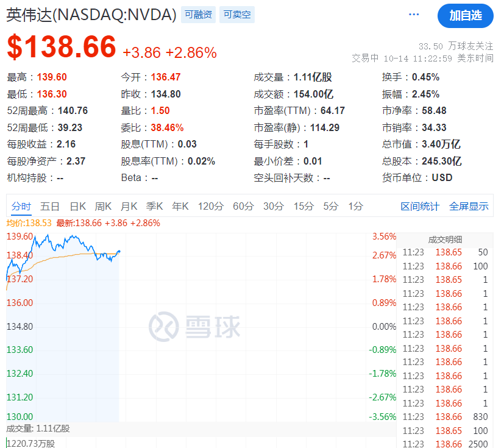Switch to the 60分 interval tab

coord(243,207)
